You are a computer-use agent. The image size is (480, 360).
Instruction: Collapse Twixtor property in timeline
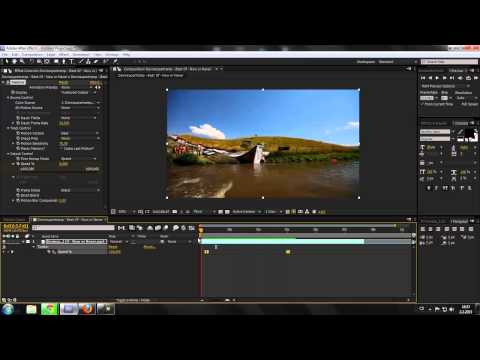(x=34, y=247)
